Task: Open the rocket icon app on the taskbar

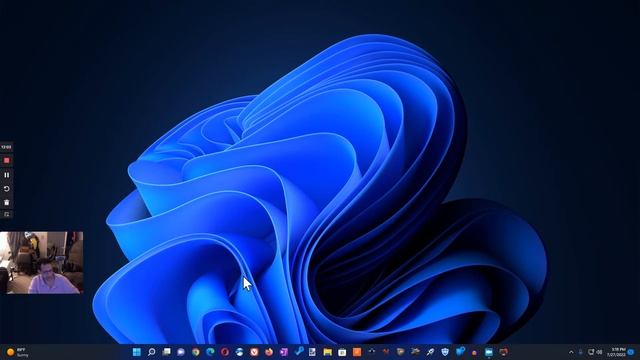Action: 430,352
